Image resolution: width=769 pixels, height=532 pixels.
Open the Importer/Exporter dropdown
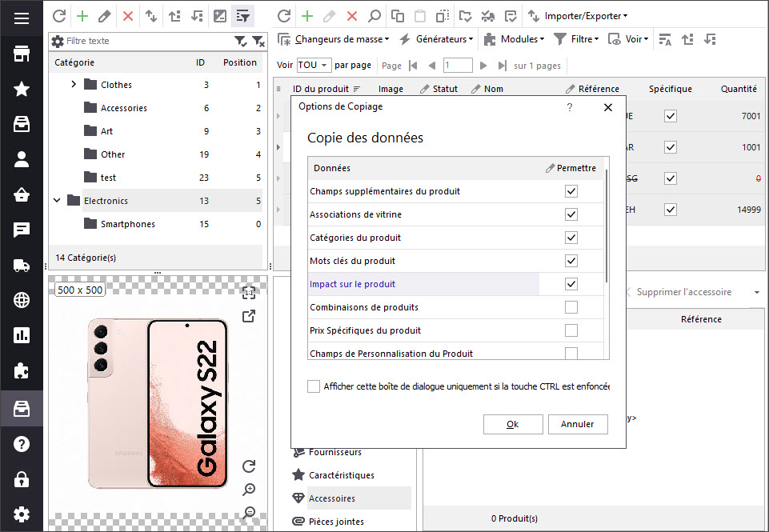click(578, 16)
